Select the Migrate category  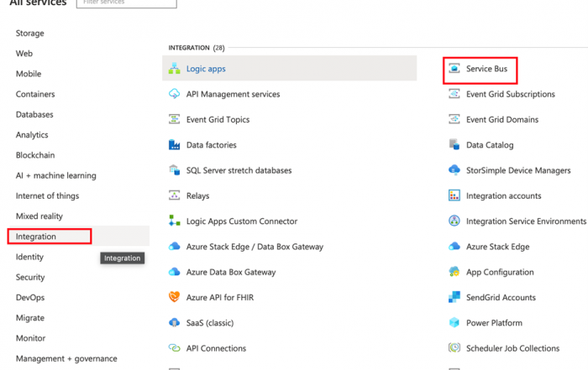tap(30, 318)
